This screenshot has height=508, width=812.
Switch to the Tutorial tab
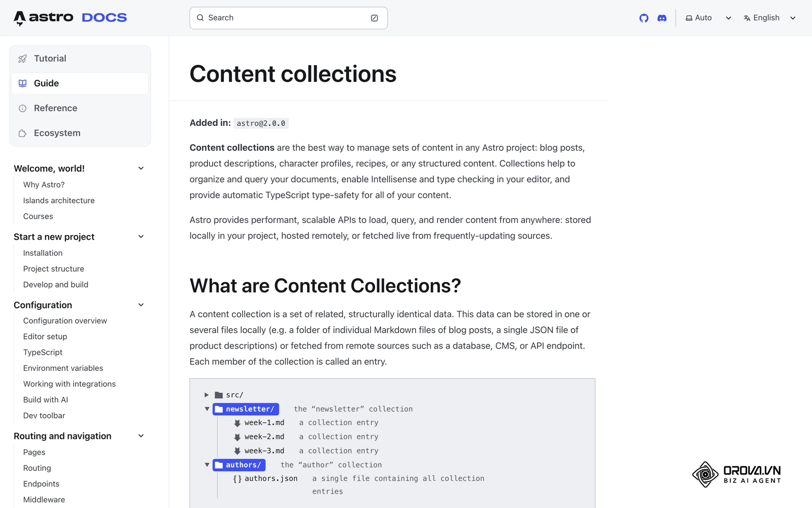(80, 58)
